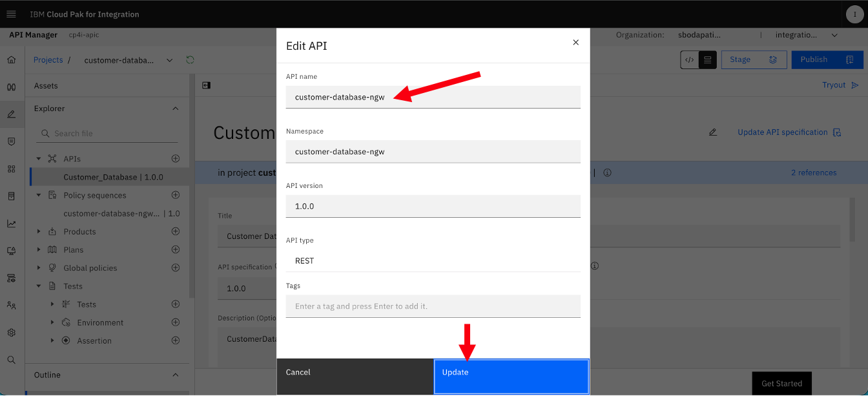Add a new API with plus icon

tap(175, 158)
